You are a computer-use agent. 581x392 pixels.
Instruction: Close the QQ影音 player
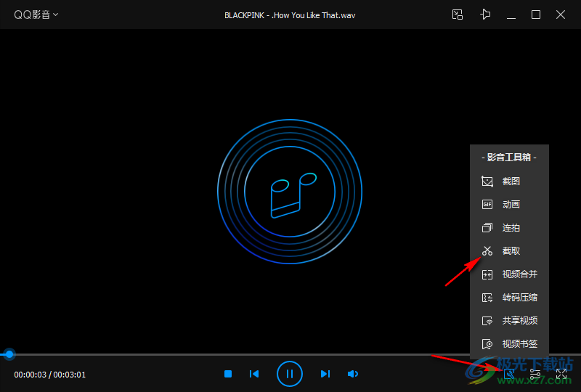561,15
